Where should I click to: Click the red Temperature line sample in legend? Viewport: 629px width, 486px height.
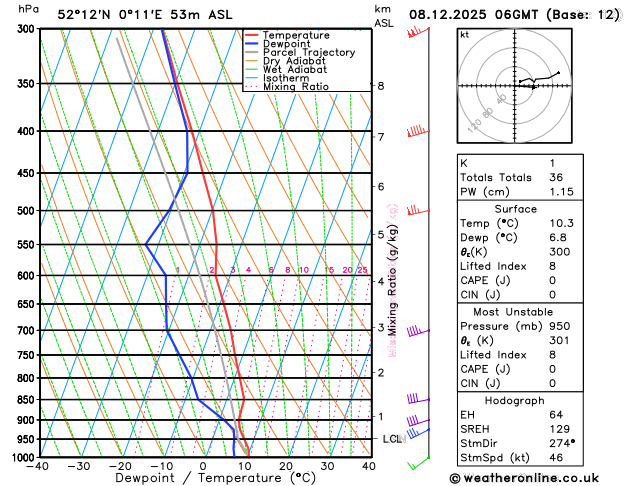252,35
